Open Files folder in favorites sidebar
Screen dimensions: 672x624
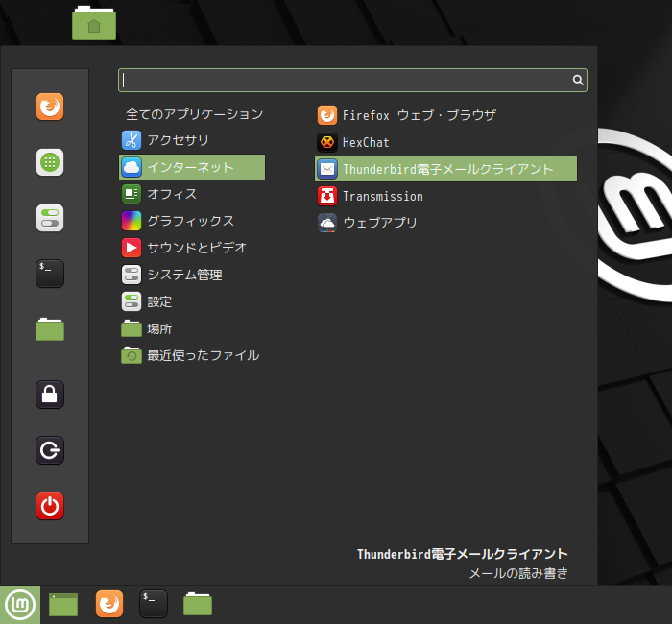50,329
